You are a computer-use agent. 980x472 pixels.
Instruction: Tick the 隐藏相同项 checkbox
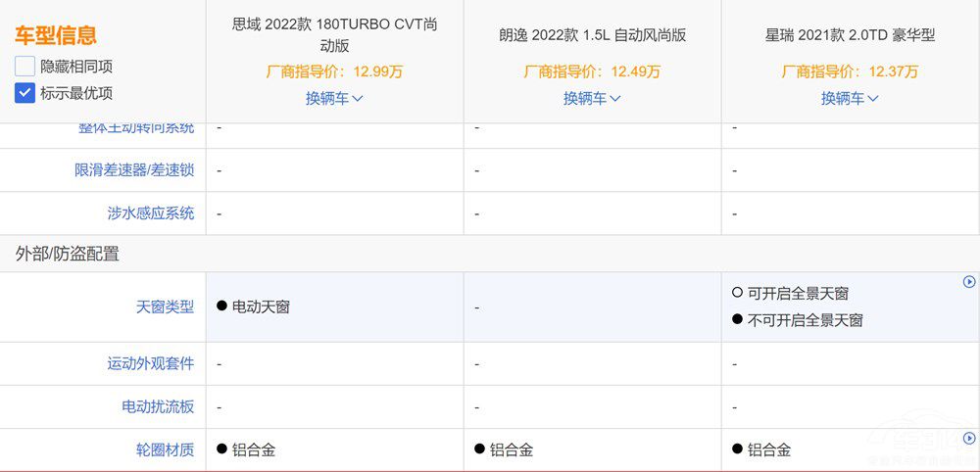tap(25, 67)
